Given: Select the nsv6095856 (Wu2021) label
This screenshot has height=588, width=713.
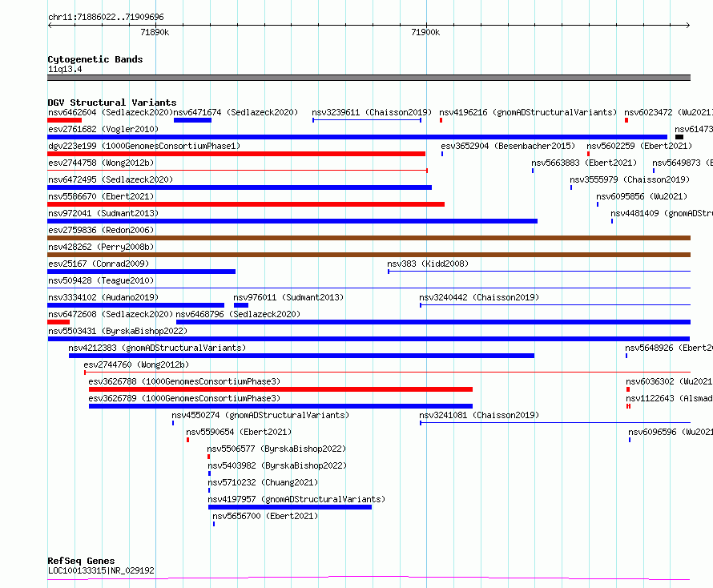Looking at the screenshot, I should click(642, 196).
